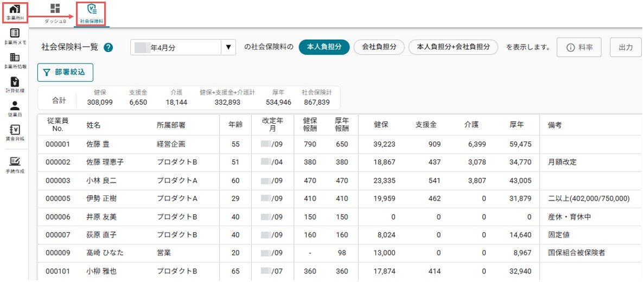Click the 料率 info button

(579, 47)
